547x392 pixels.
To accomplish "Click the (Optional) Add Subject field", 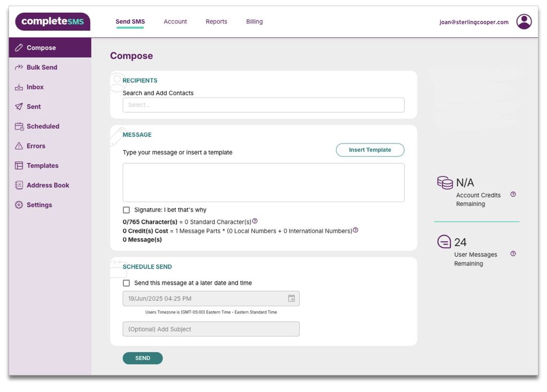I will pos(210,329).
